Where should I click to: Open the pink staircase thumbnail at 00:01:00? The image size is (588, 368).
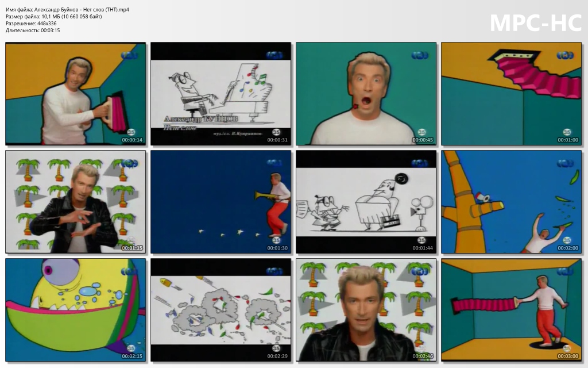pos(511,94)
